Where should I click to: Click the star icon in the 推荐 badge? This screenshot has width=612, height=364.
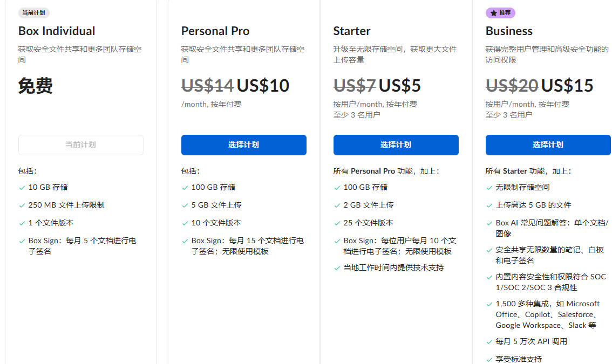(493, 13)
